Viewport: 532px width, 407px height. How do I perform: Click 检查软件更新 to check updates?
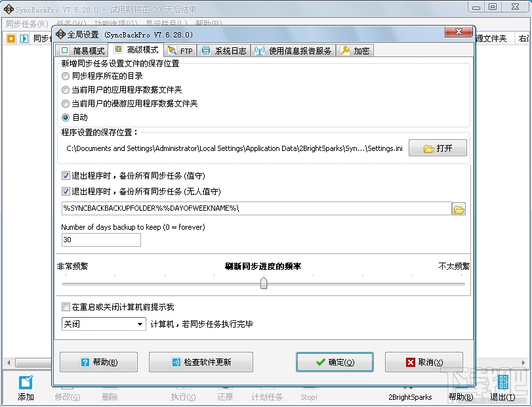[201, 361]
